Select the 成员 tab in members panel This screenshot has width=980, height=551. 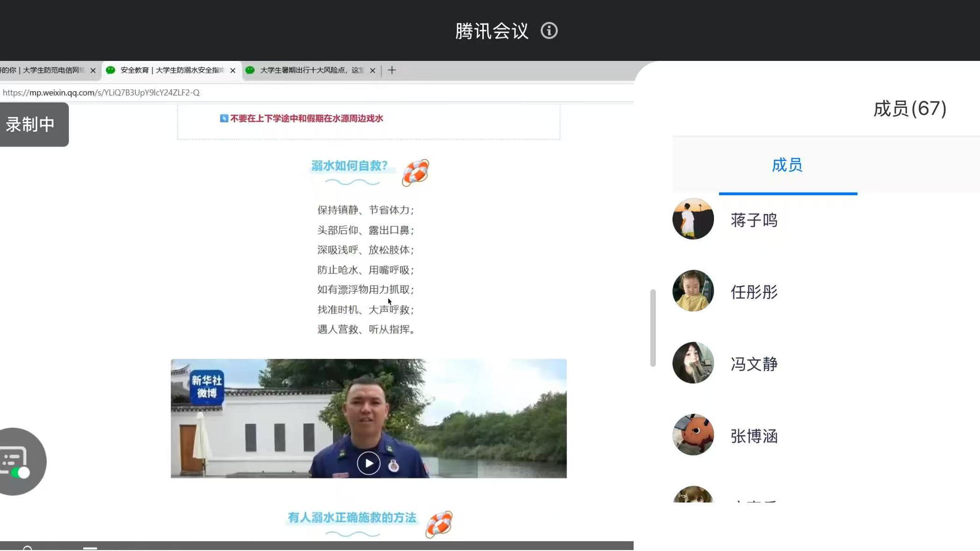pyautogui.click(x=787, y=165)
